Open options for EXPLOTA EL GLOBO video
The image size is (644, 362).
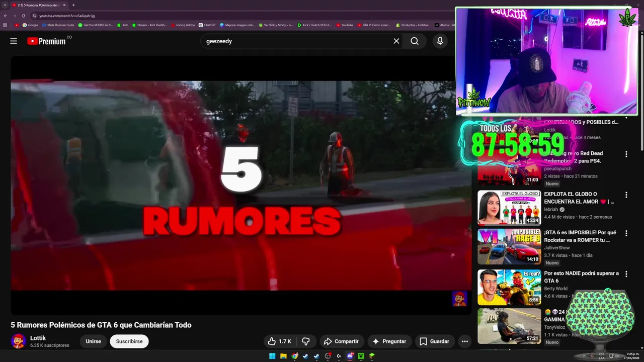pyautogui.click(x=626, y=195)
